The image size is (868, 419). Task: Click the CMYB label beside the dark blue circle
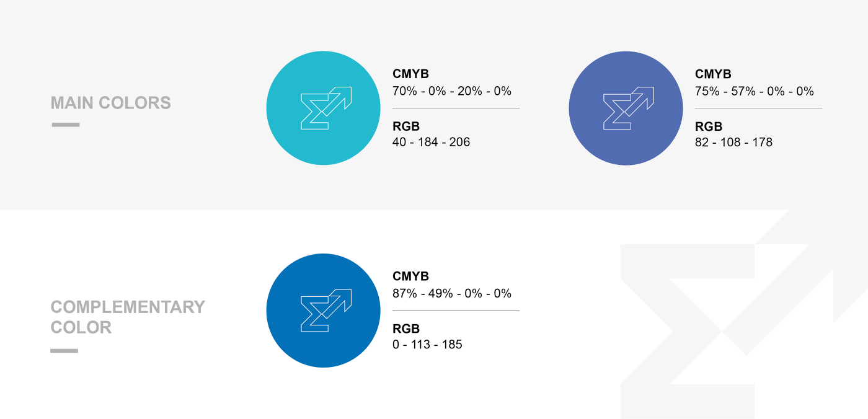411,276
